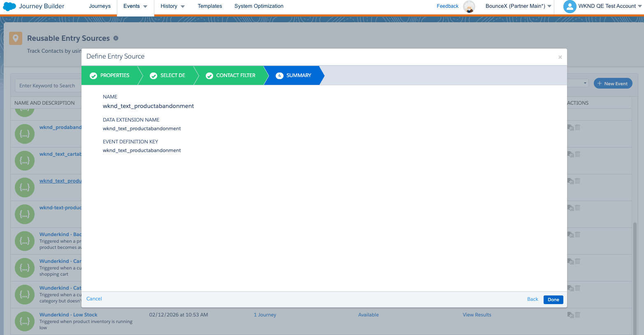
Task: Open the System Optimization tab
Action: 259,6
